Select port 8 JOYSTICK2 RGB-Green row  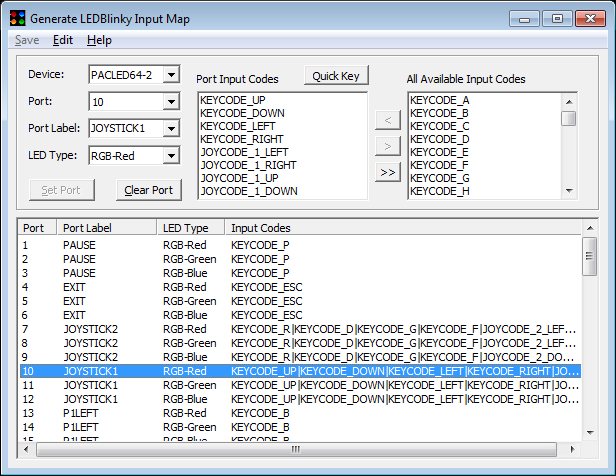pos(301,343)
